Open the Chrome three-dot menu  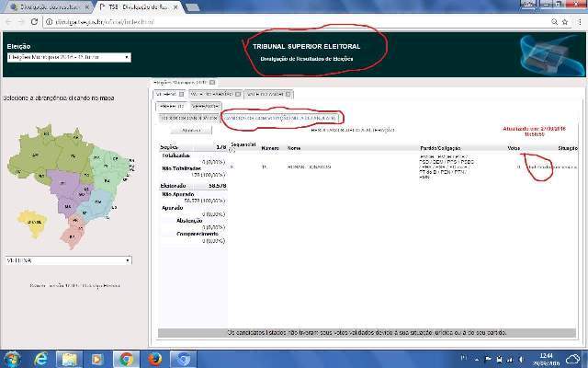click(580, 22)
